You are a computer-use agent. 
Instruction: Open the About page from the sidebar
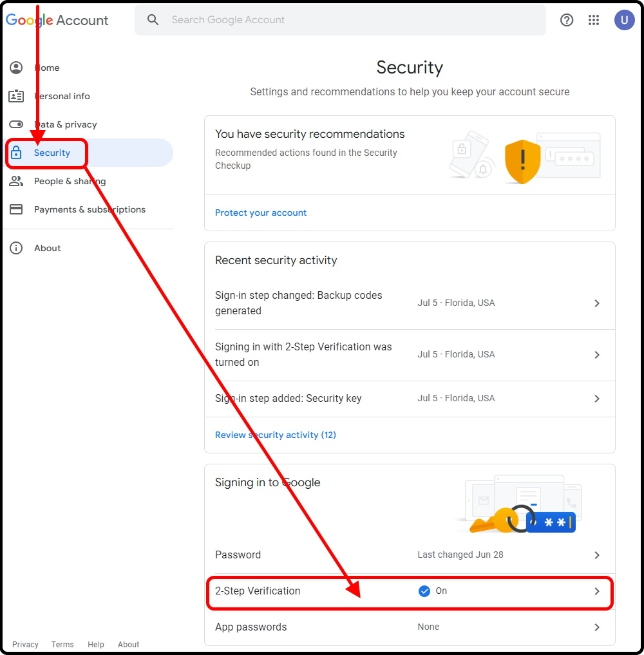coord(47,248)
